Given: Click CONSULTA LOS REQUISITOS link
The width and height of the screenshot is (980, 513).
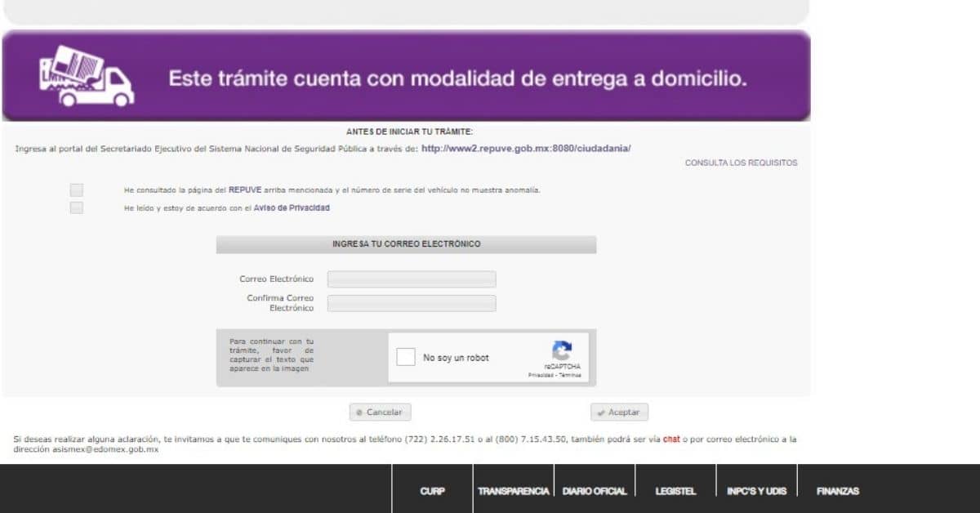Looking at the screenshot, I should (741, 163).
